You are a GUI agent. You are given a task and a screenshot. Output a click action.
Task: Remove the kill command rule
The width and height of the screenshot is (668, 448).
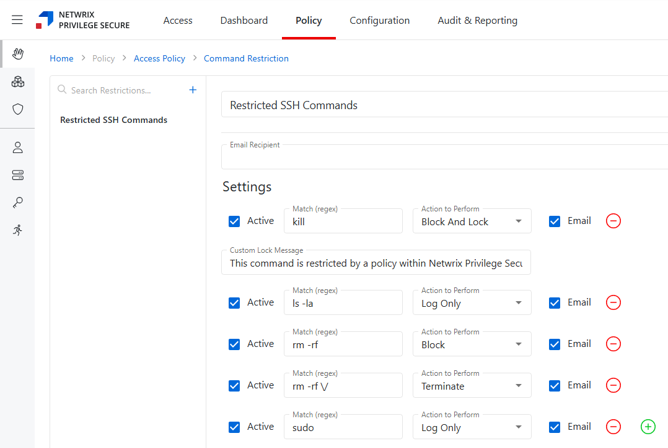coord(613,221)
